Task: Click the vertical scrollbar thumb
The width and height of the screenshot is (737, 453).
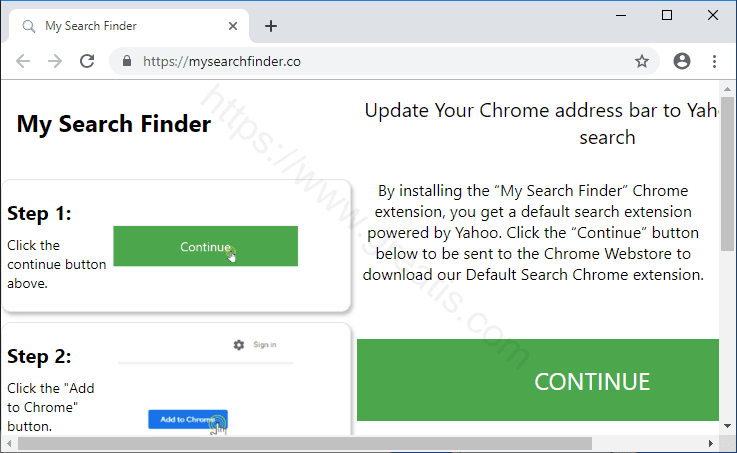Action: point(727,200)
